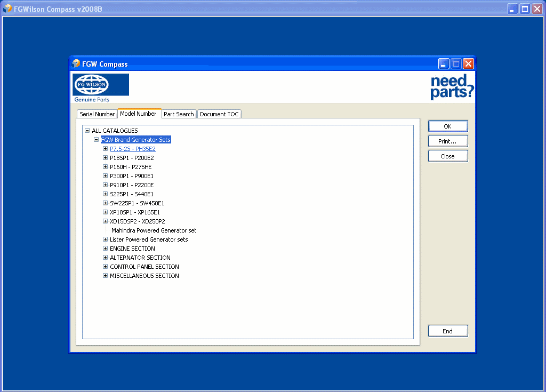
Task: Restore down the FGWilson Compass v2008B window
Action: point(525,9)
